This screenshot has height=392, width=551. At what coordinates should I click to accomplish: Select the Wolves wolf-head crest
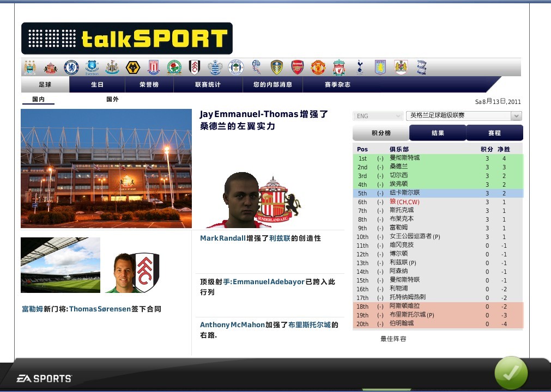click(133, 68)
